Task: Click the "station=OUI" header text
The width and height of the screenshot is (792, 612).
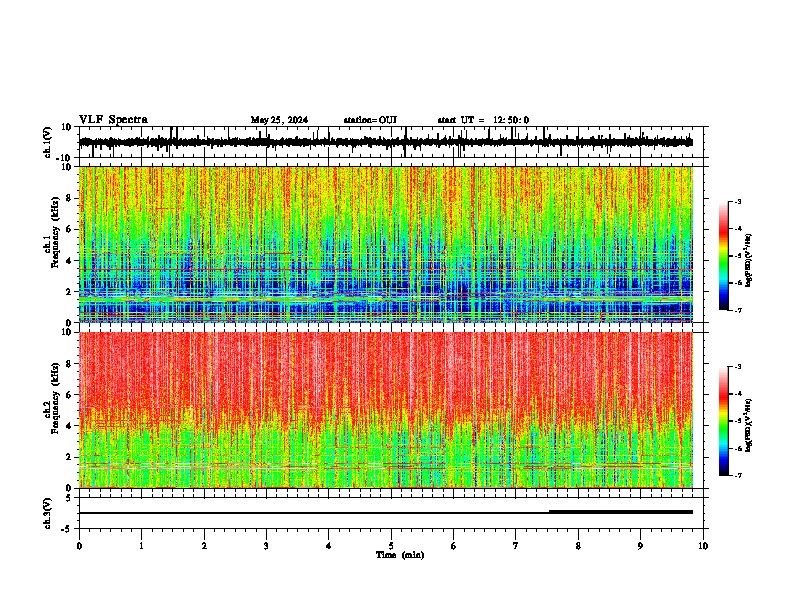Action: tap(370, 120)
